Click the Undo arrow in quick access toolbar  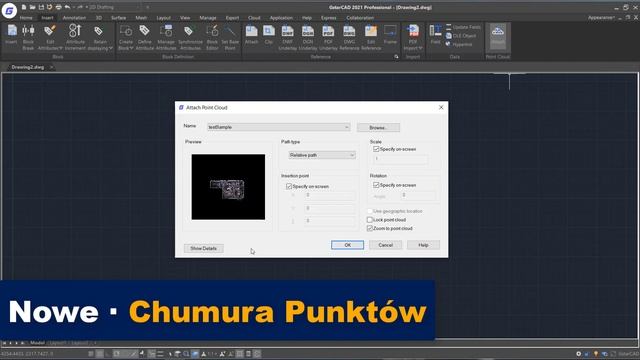pos(67,7)
